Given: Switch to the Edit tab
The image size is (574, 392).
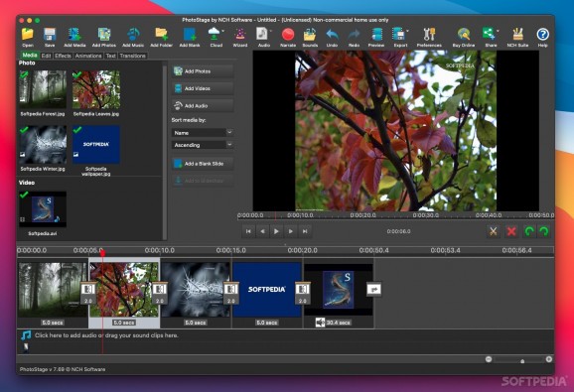Looking at the screenshot, I should click(x=46, y=56).
